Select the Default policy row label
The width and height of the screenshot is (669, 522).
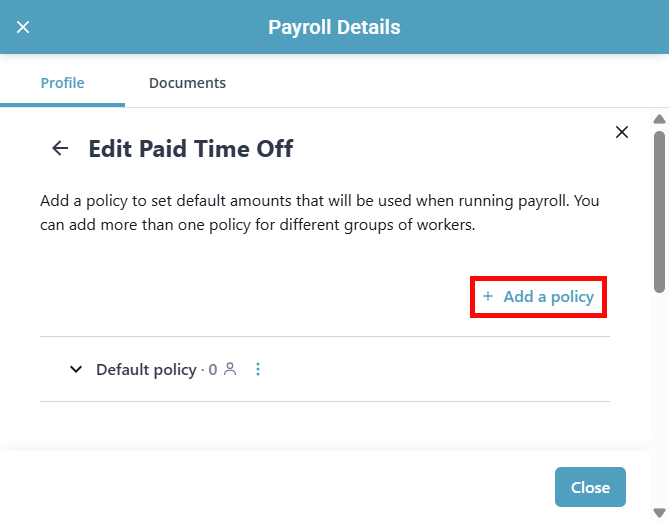click(x=146, y=370)
